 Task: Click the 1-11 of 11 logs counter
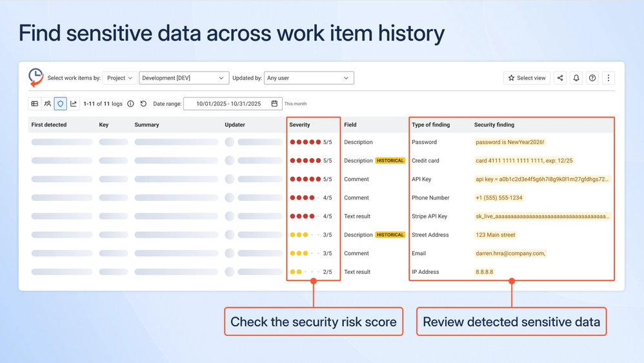point(103,103)
